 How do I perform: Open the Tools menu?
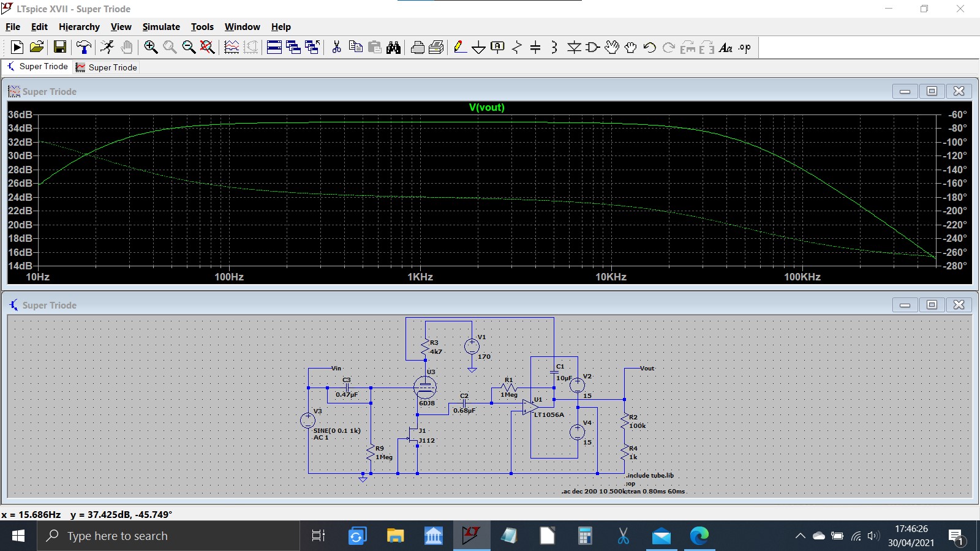click(x=202, y=26)
